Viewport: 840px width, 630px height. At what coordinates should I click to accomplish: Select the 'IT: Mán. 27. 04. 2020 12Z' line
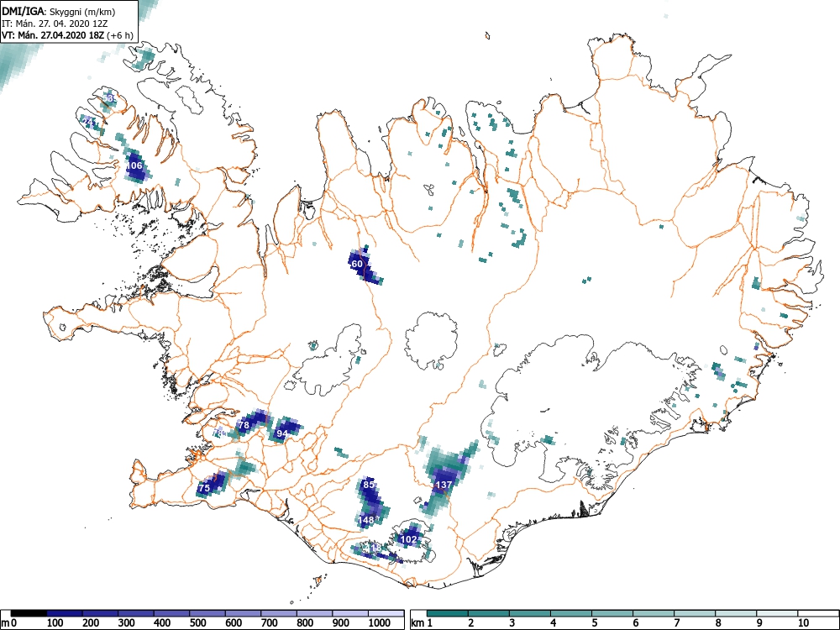tap(55, 24)
